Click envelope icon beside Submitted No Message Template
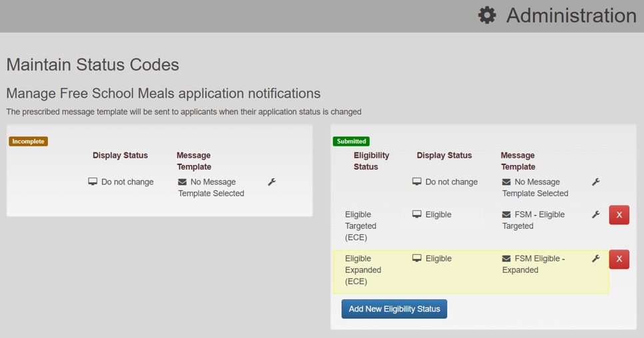This screenshot has height=338, width=644. pyautogui.click(x=506, y=182)
